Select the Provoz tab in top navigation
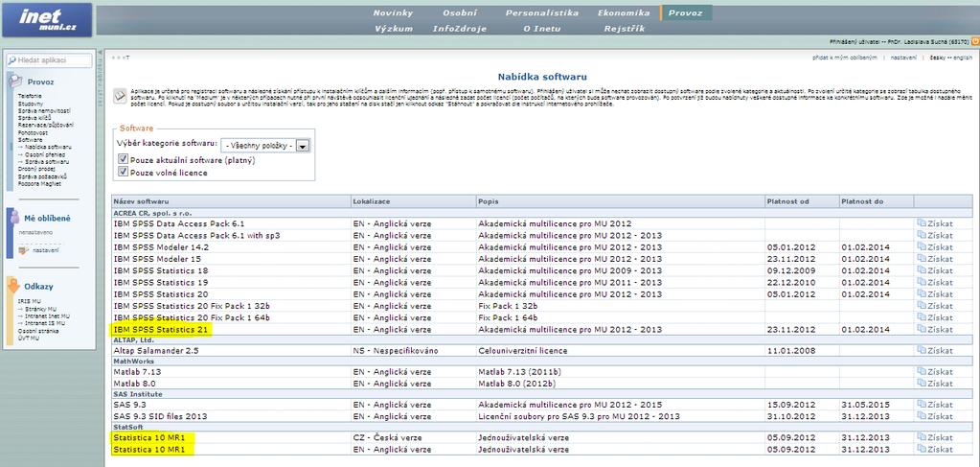This screenshot has height=467, width=980. tap(686, 12)
